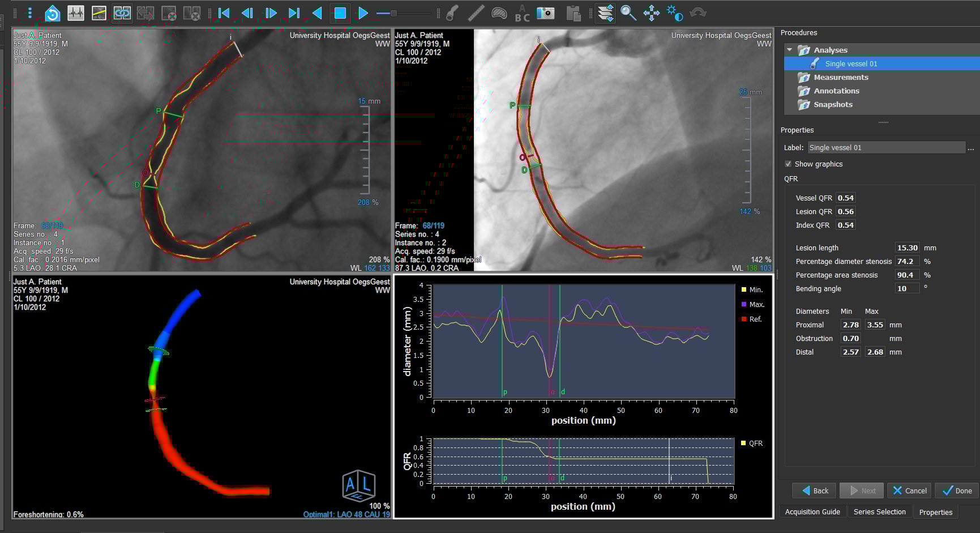Select the pan arrows tool
The height and width of the screenshot is (533, 980).
point(651,13)
